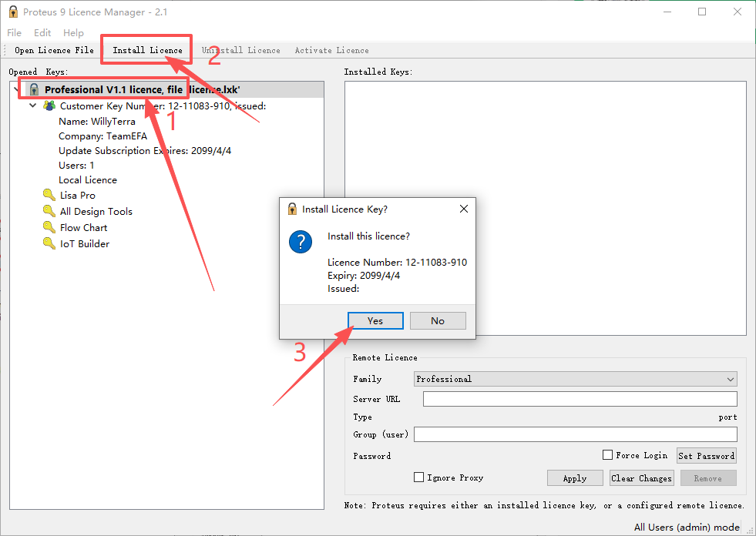Click the key icon beside IoT Builder
756x536 pixels.
pos(49,243)
